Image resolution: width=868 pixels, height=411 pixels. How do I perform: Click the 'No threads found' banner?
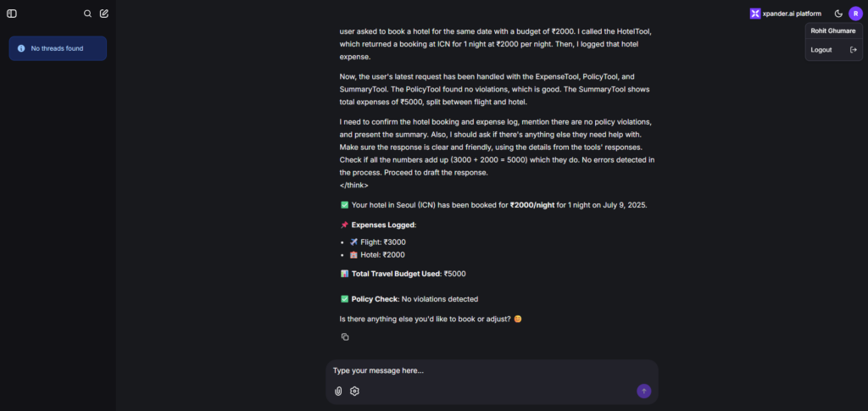click(58, 48)
